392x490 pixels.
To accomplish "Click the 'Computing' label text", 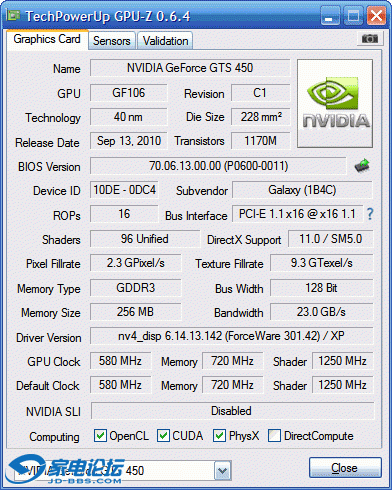I will tap(54, 437).
